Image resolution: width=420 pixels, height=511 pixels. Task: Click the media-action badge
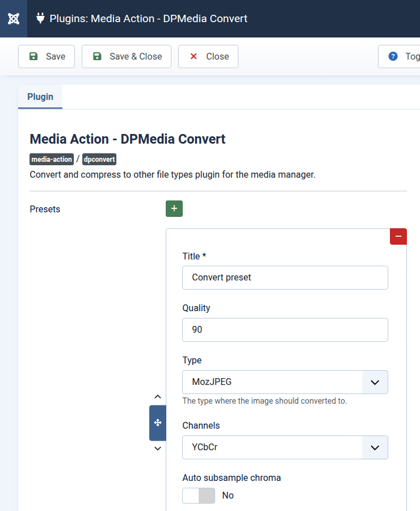click(x=52, y=160)
